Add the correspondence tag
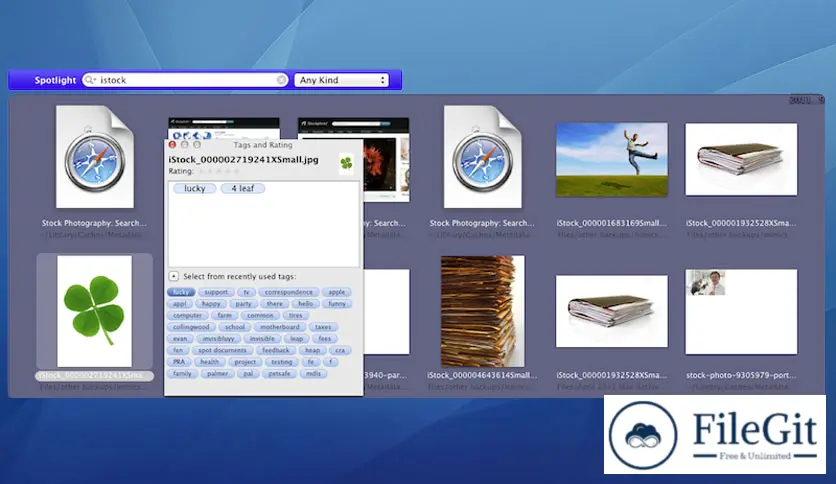836x484 pixels. 288,292
